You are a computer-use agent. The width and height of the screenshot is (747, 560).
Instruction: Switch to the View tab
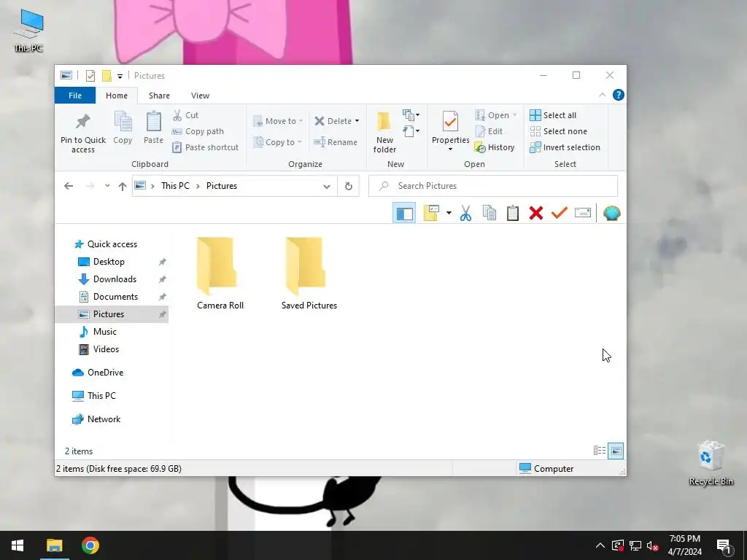[x=200, y=96]
